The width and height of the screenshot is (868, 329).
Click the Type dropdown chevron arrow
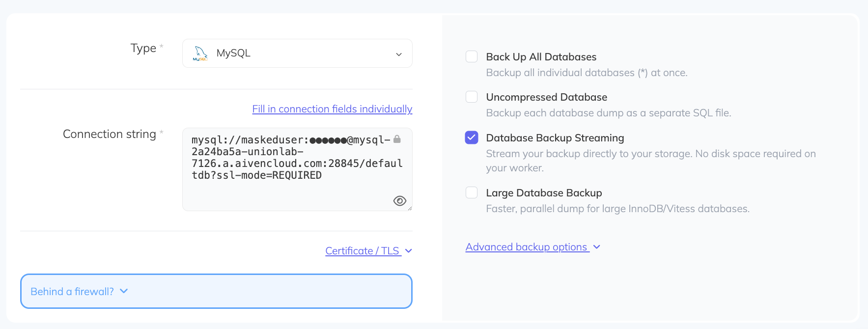click(399, 54)
